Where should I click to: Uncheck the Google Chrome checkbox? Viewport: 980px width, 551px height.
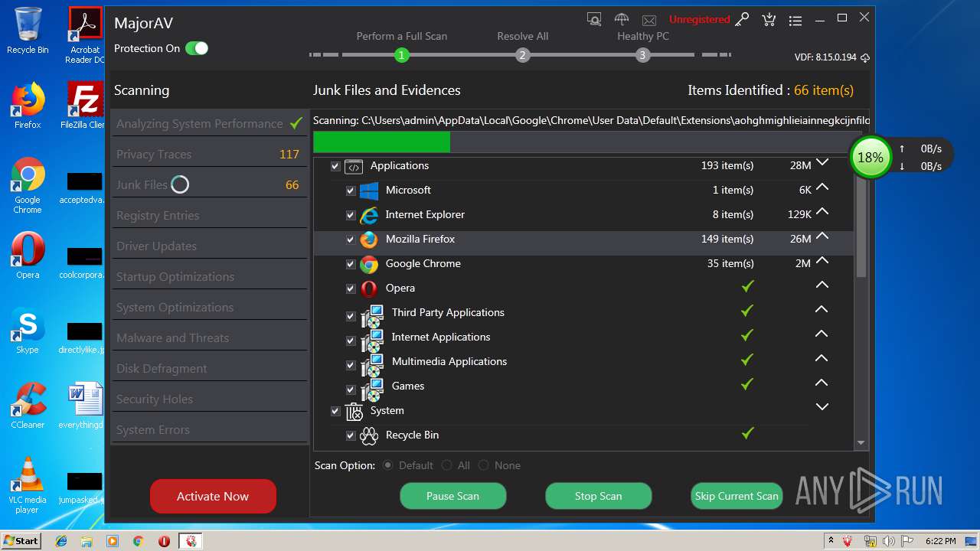351,264
